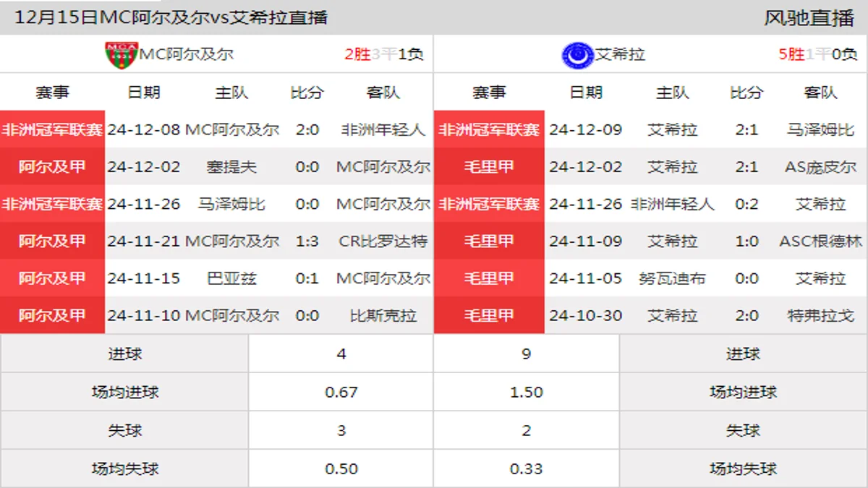Click the MC阿尔及尔 team logo
This screenshot has height=488, width=868.
[121, 55]
